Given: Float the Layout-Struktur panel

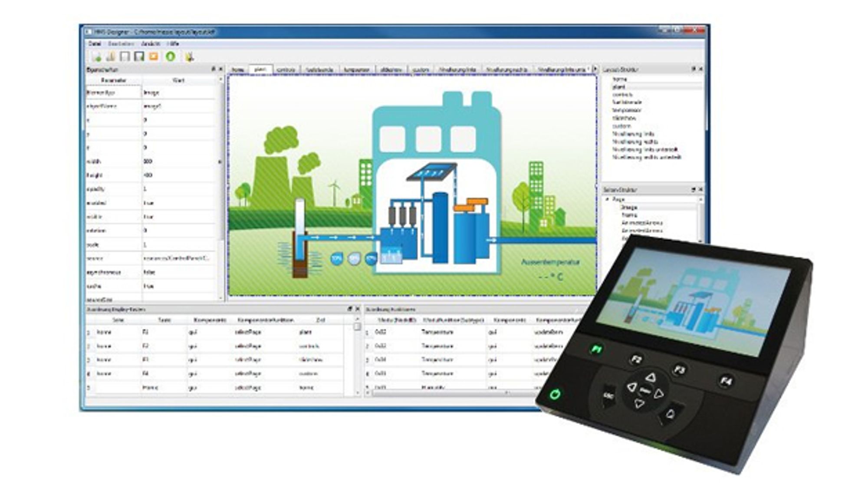Looking at the screenshot, I should coord(694,69).
